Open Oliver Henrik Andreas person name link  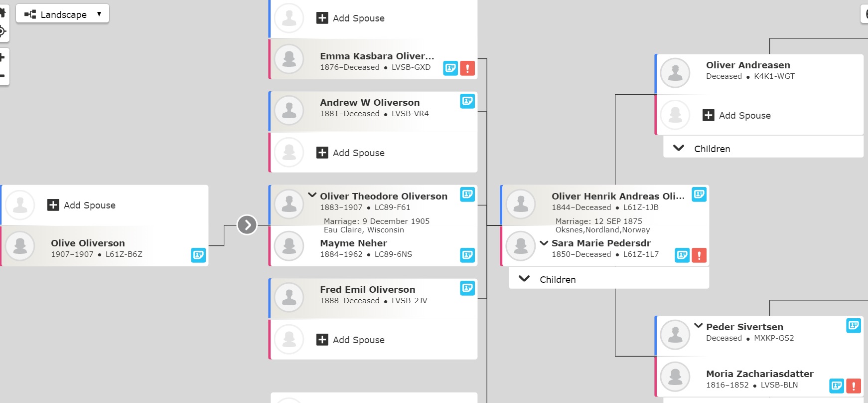point(618,196)
